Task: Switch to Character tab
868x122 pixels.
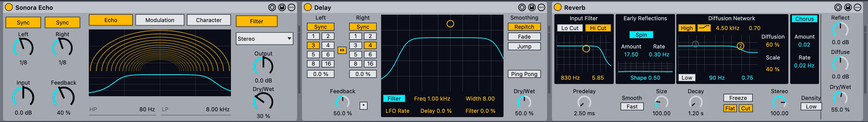Action: pos(209,20)
